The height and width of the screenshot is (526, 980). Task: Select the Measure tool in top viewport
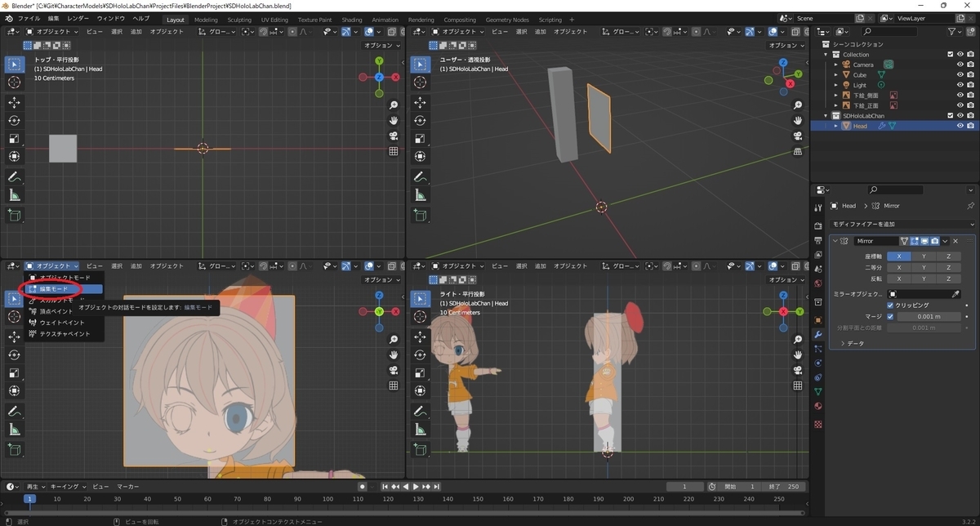click(15, 195)
